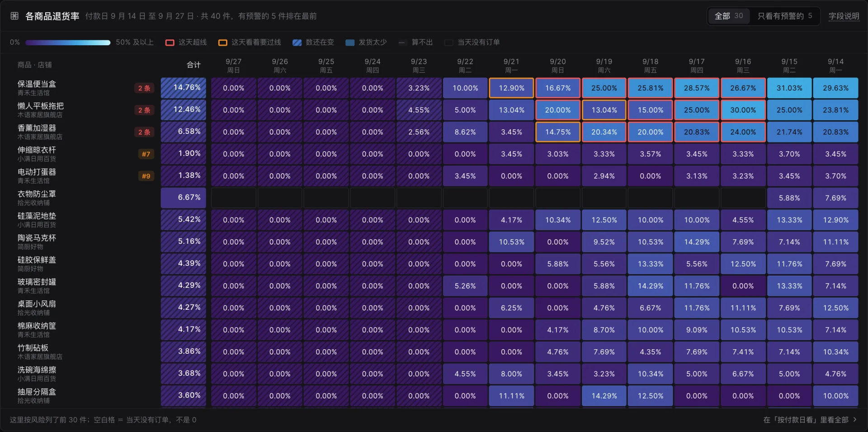Image resolution: width=868 pixels, height=432 pixels.
Task: Click the orange 这天看着要过线 legend swatch
Action: point(223,43)
